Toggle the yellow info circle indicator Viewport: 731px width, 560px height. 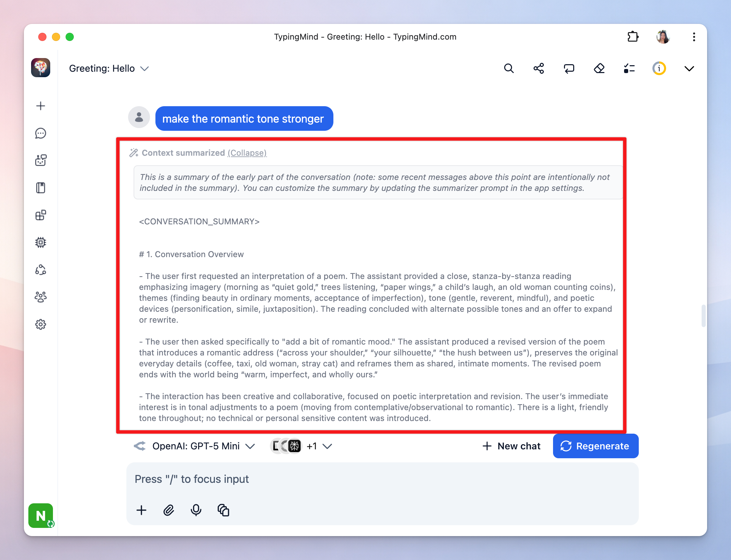pos(659,69)
